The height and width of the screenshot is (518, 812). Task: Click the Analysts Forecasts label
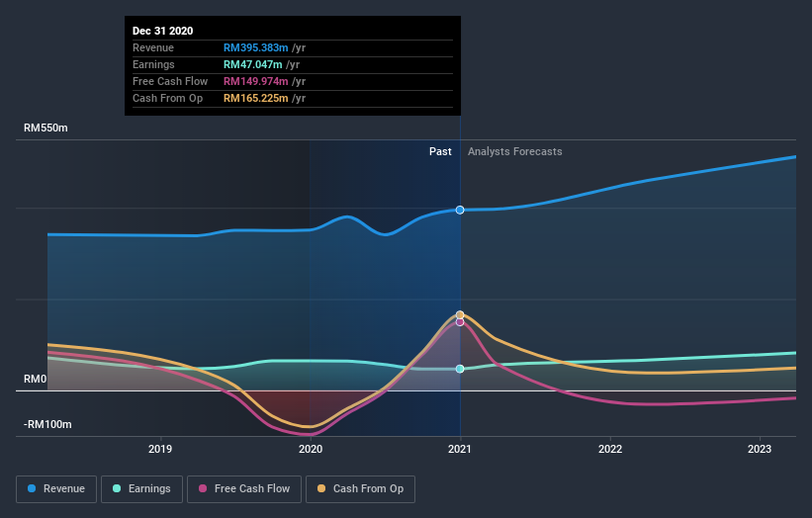[x=514, y=151]
